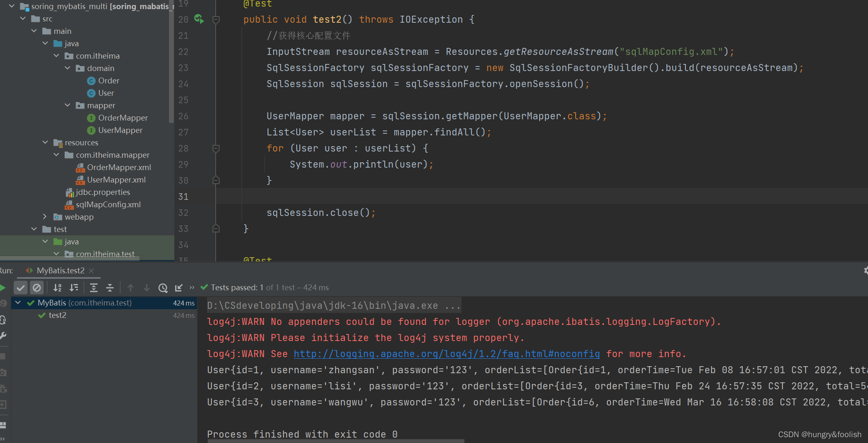Select com.itheima.mapper resources folder
The image size is (868, 443).
(113, 155)
